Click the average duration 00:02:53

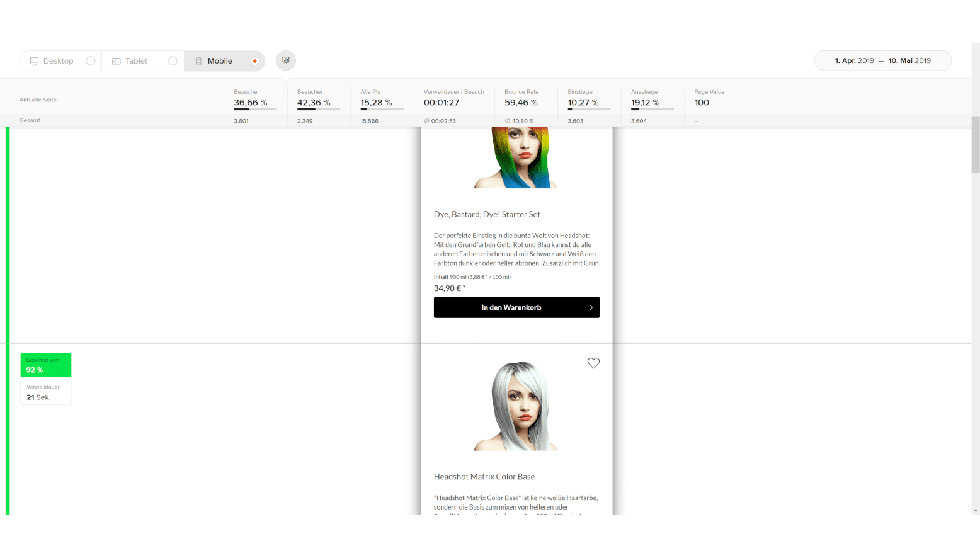[440, 121]
